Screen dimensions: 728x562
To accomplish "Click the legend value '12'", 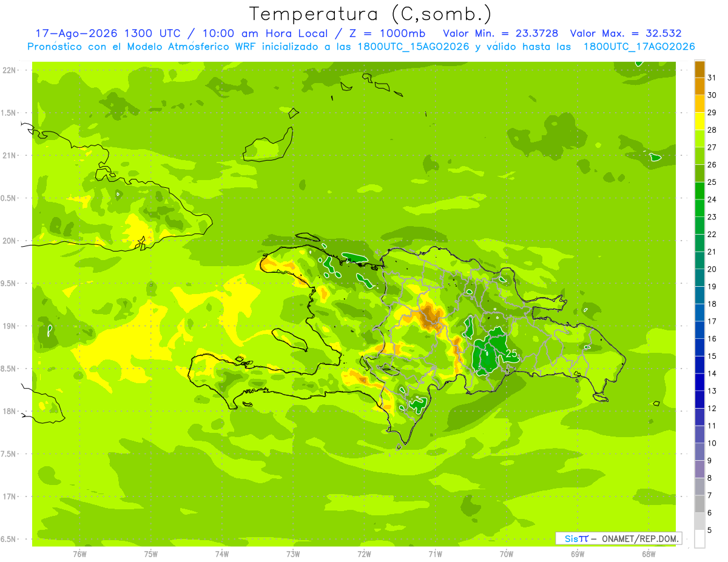I will click(x=712, y=408).
